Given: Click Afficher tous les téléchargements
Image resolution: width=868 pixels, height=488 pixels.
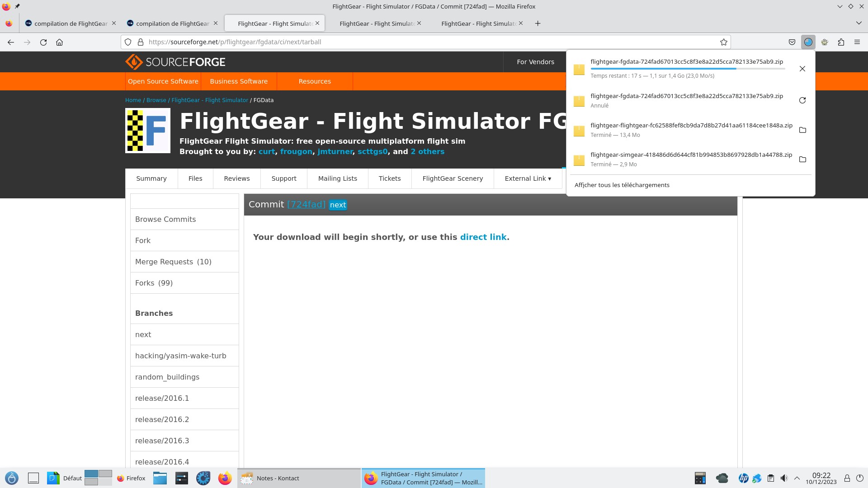Looking at the screenshot, I should coord(622,185).
